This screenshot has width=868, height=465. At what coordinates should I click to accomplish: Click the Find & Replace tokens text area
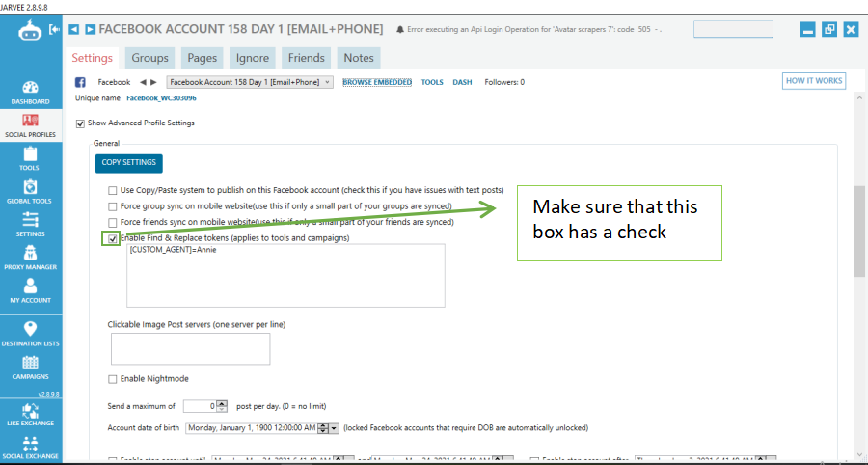[x=285, y=276]
